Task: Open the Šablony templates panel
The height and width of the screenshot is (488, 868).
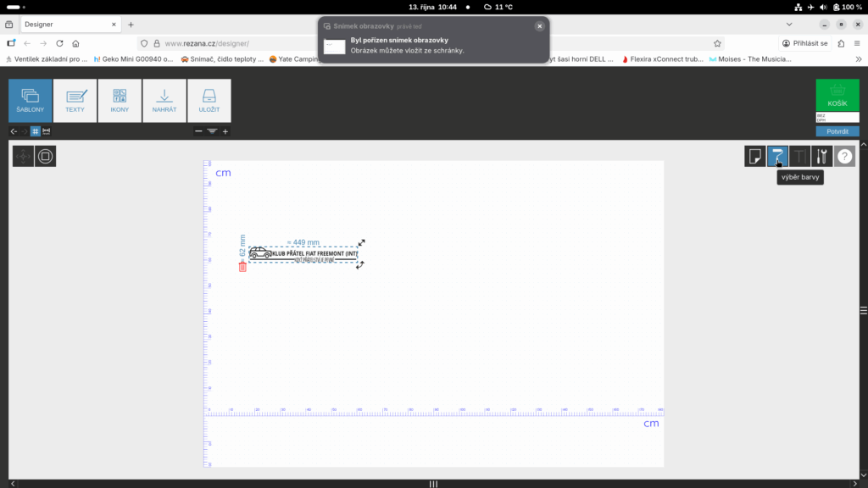Action: tap(31, 101)
